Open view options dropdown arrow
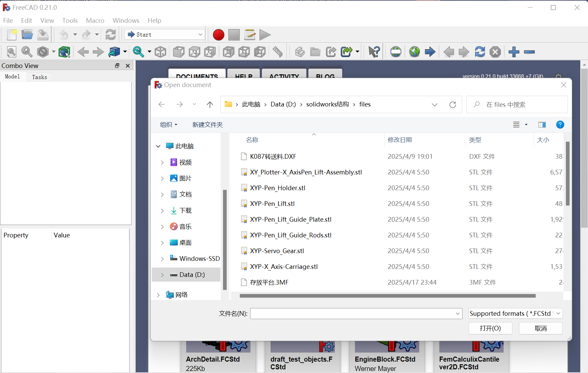Image resolution: width=588 pixels, height=373 pixels. coord(526,125)
